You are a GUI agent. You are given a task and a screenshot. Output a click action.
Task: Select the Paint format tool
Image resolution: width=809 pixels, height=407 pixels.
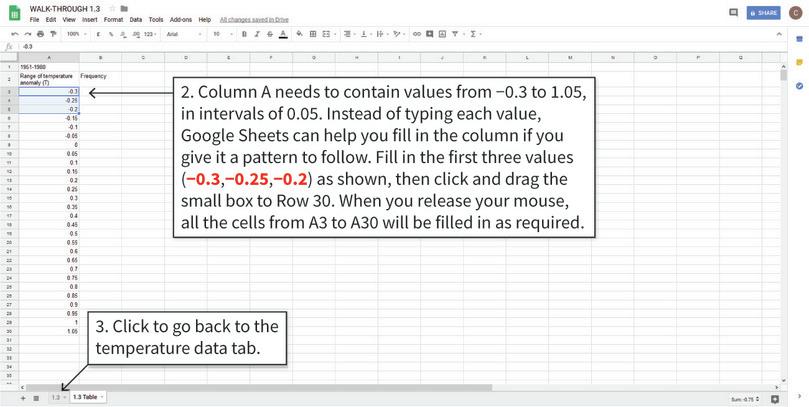click(53, 34)
